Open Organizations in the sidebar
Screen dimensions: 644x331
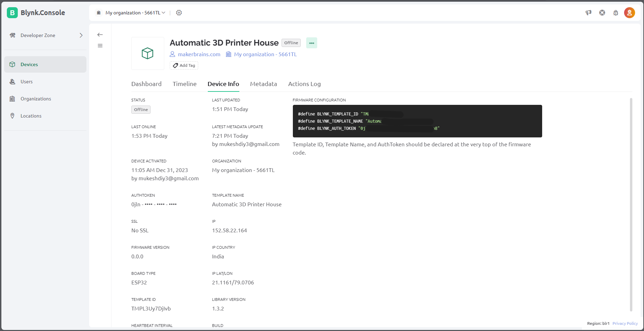pos(45,99)
